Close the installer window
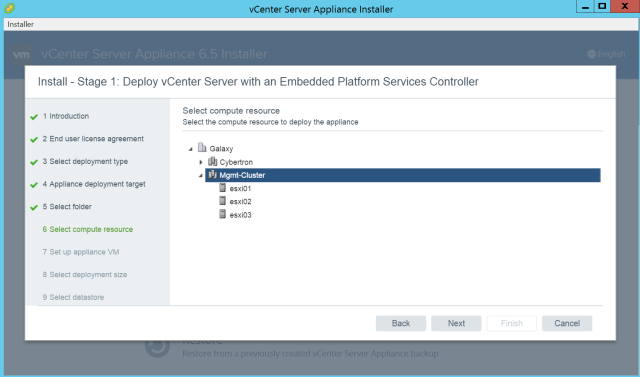Image resolution: width=640 pixels, height=377 pixels. pyautogui.click(x=625, y=7)
